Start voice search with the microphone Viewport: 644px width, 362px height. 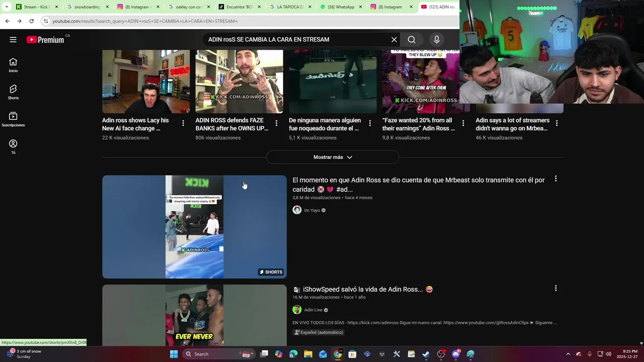pyautogui.click(x=437, y=40)
